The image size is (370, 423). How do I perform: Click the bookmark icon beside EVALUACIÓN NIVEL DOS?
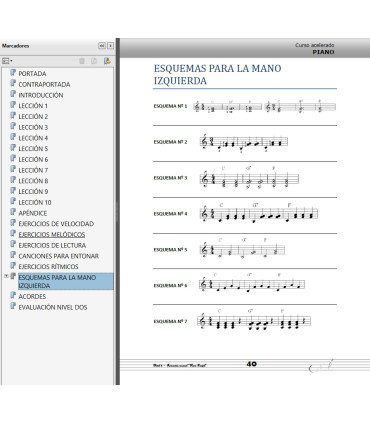click(13, 306)
